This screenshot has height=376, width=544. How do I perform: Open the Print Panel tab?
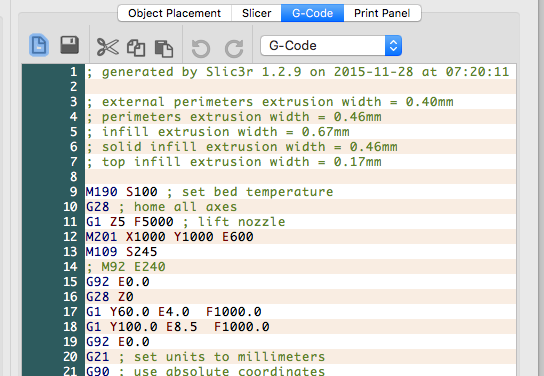(382, 13)
